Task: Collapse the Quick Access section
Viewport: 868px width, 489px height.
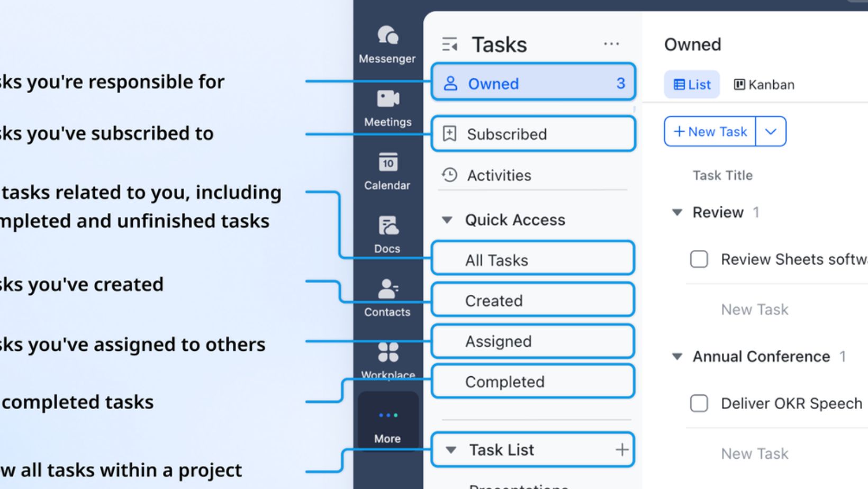Action: [x=447, y=220]
